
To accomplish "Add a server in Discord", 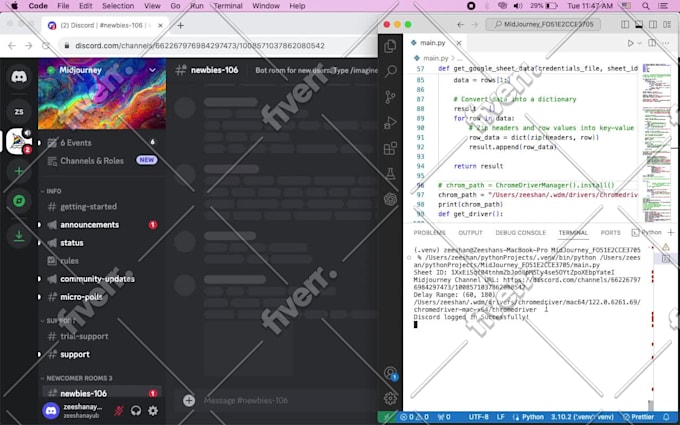I will (19, 171).
